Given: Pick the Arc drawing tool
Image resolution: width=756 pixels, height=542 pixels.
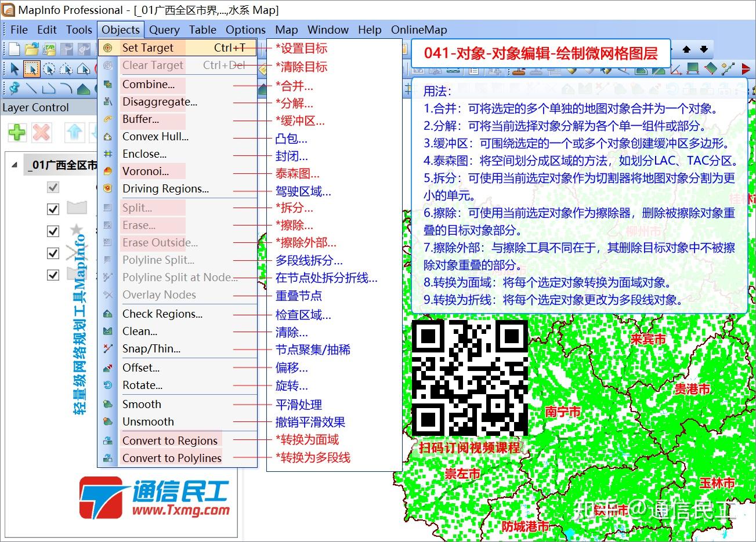Looking at the screenshot, I should 66,89.
